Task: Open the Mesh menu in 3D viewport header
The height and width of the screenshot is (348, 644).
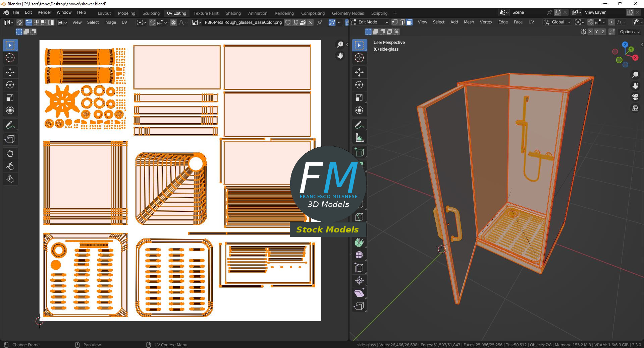Action: pos(469,22)
